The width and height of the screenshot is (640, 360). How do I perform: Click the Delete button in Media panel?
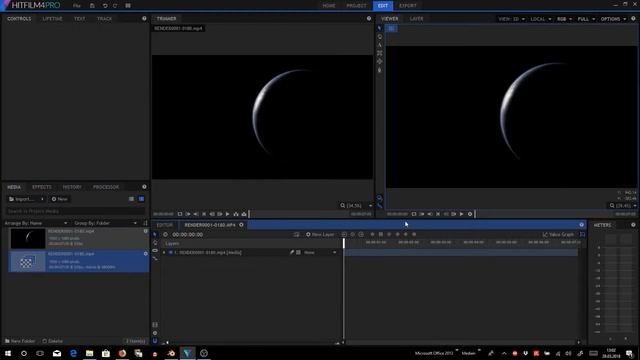pyautogui.click(x=53, y=341)
